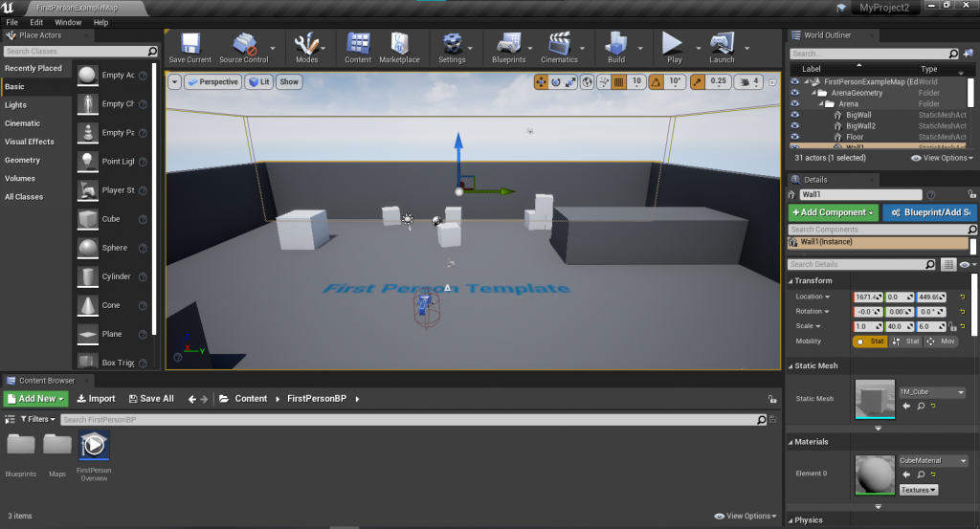Toggle visibility of ArenaGeometry folder
Image resolution: width=980 pixels, height=529 pixels.
(x=795, y=93)
